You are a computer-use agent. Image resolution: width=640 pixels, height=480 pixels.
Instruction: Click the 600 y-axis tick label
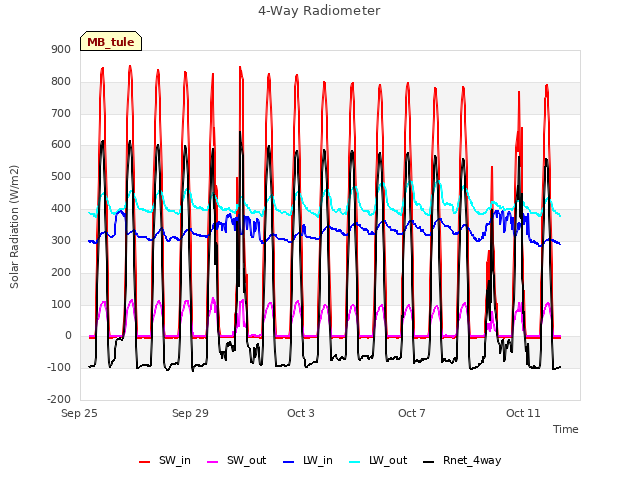click(61, 145)
